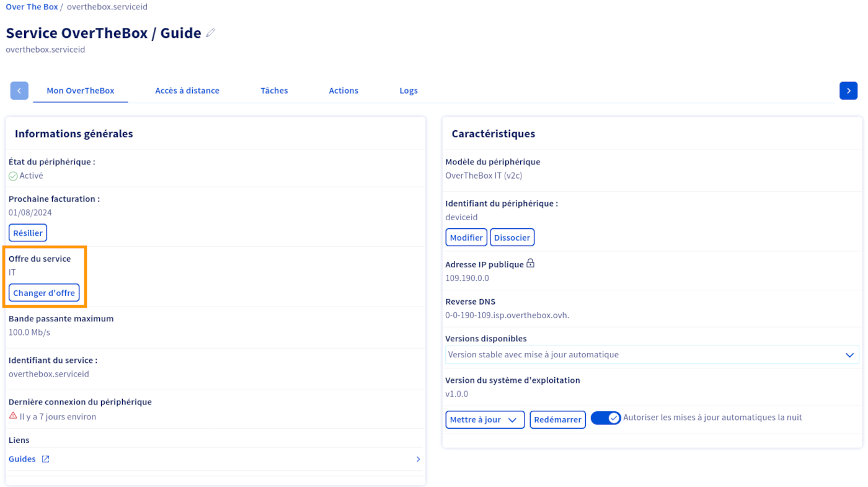Click the left arrow beside Mon OverTheBox tab
868x487 pixels.
tap(19, 90)
